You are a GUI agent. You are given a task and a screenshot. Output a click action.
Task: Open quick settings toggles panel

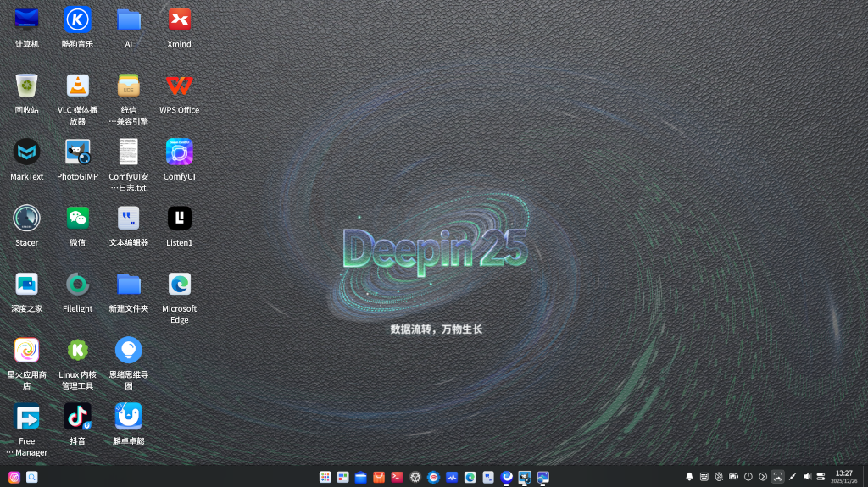tap(821, 477)
